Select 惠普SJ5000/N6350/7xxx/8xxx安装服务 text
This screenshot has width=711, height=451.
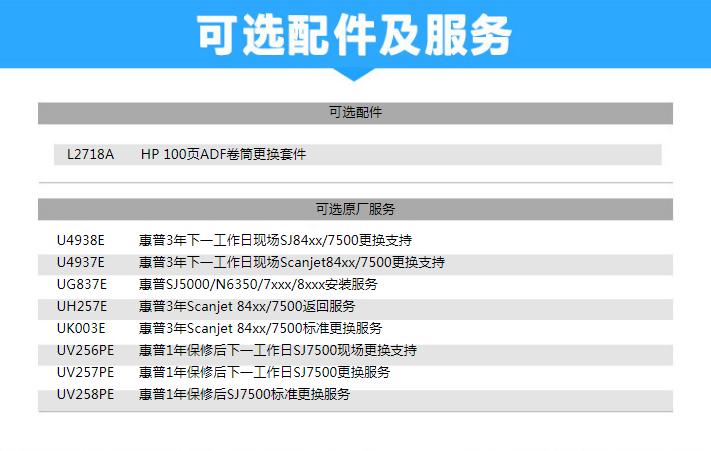(x=258, y=285)
